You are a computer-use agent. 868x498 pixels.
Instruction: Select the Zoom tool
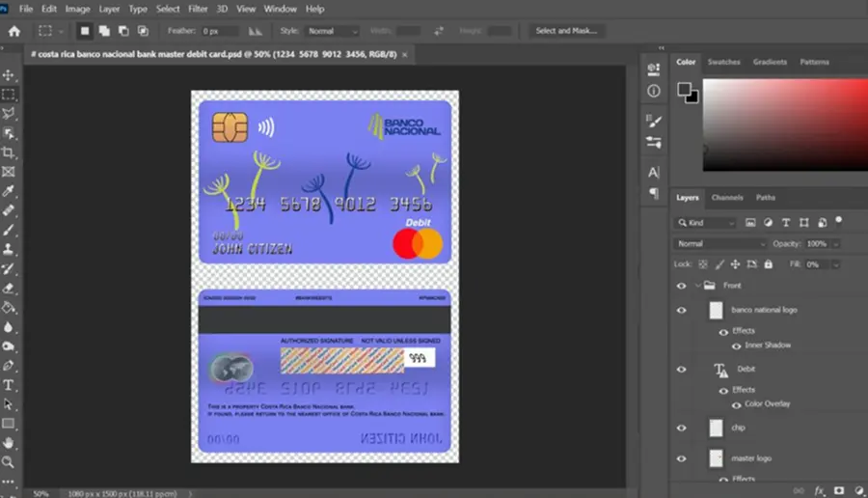click(9, 462)
